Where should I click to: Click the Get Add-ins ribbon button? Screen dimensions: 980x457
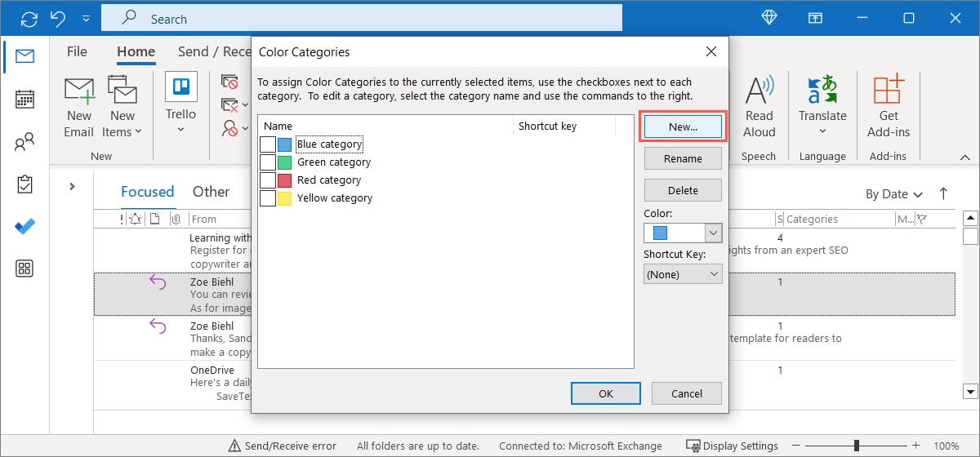889,107
